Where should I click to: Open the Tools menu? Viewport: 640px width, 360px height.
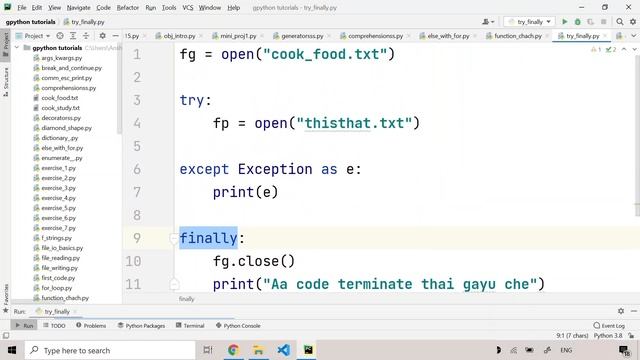[x=169, y=7]
